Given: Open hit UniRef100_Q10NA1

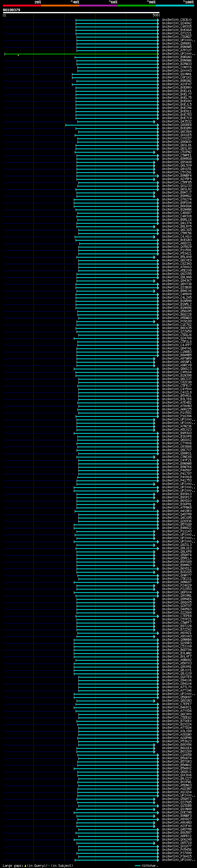Looking at the screenshot, I should coord(177,74).
